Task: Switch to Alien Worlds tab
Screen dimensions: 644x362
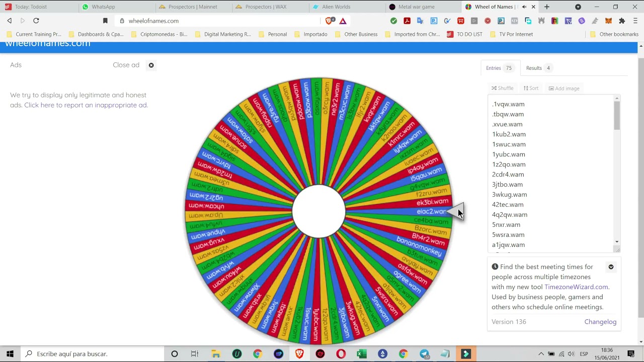Action: point(346,7)
